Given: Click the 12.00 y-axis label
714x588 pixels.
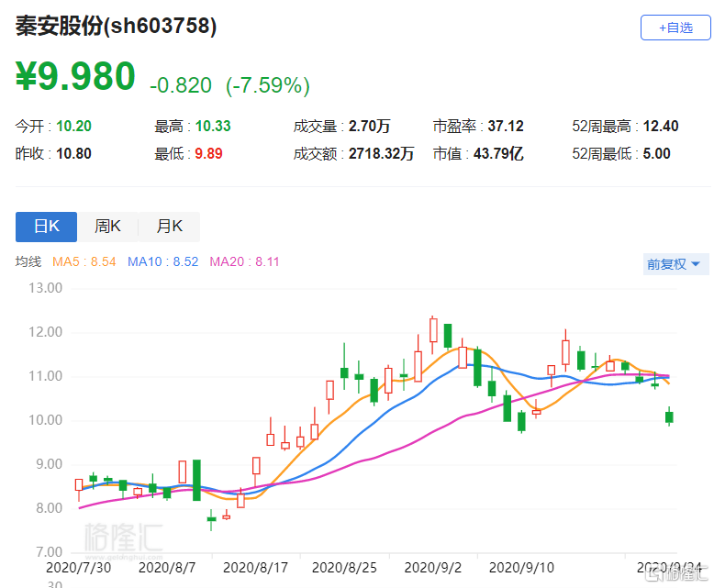Looking at the screenshot, I should coord(45,332).
